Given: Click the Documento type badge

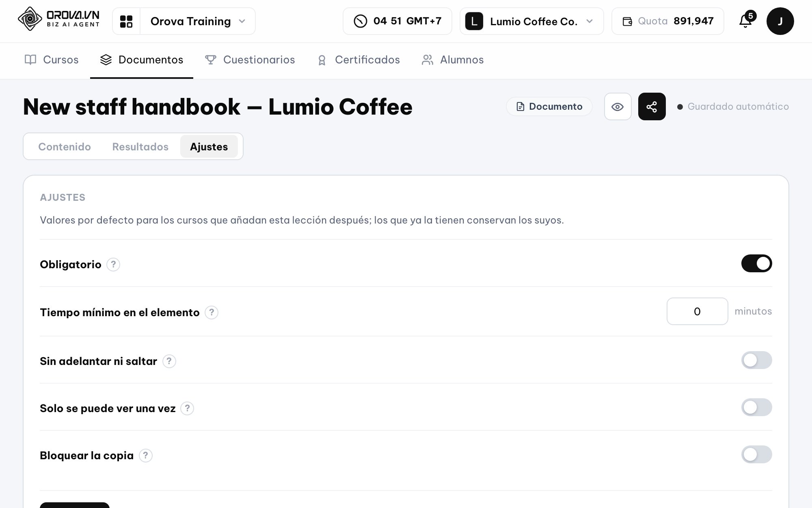Looking at the screenshot, I should pyautogui.click(x=549, y=106).
